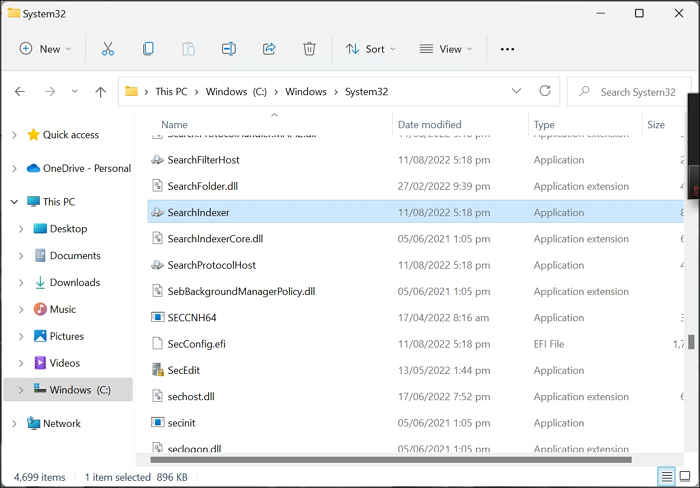Click the folder icon in address bar

click(x=131, y=92)
